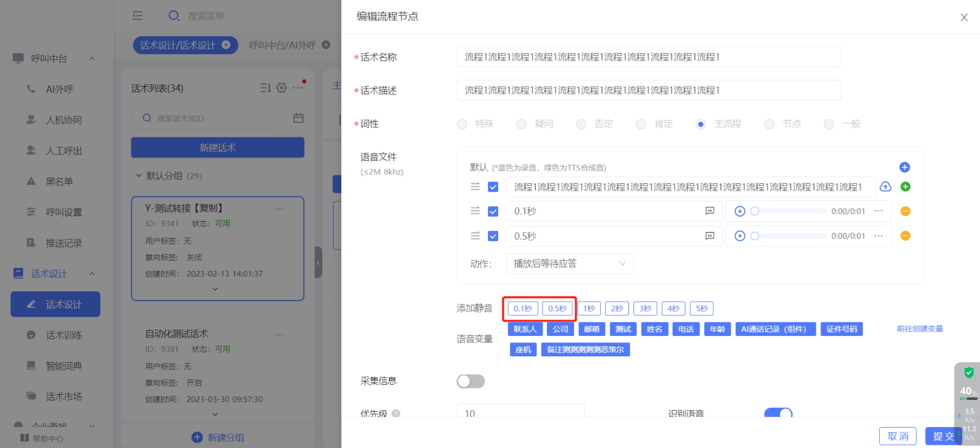This screenshot has height=448, width=980.
Task: Uncheck the checkbox next to 0.1秒 row
Action: (x=493, y=212)
